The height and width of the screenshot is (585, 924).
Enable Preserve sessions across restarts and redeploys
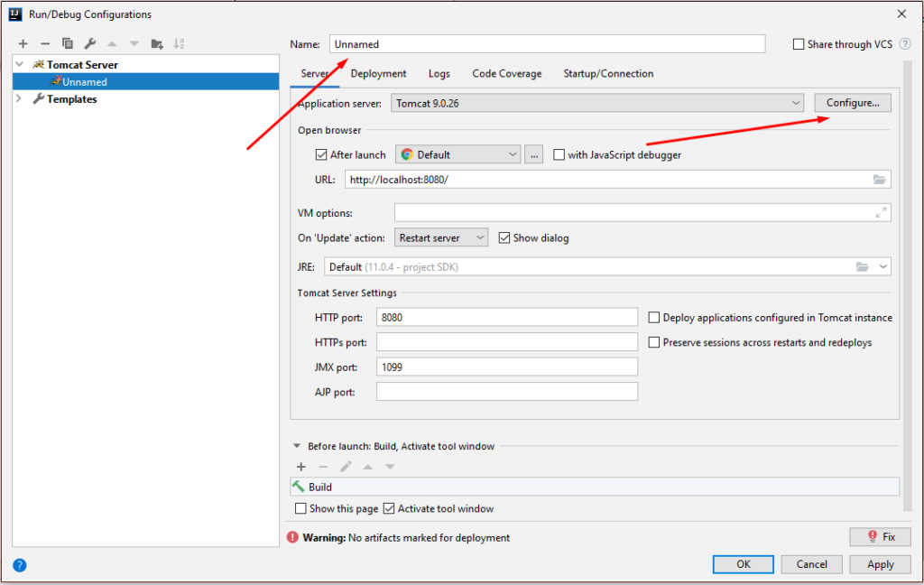point(654,342)
